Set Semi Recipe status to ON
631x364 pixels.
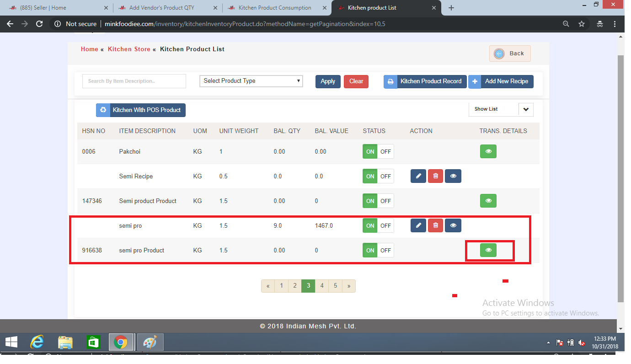(370, 176)
